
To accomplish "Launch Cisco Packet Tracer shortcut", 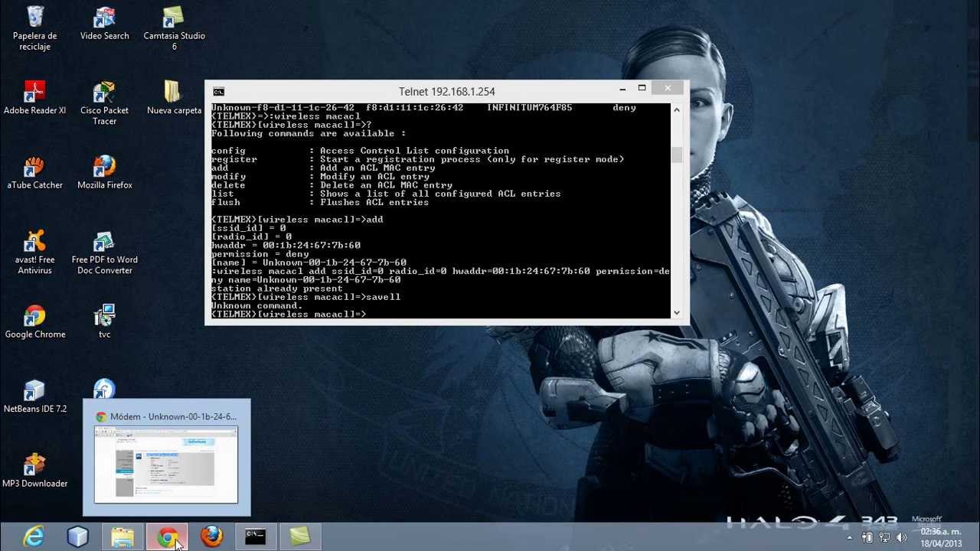I will pyautogui.click(x=105, y=103).
